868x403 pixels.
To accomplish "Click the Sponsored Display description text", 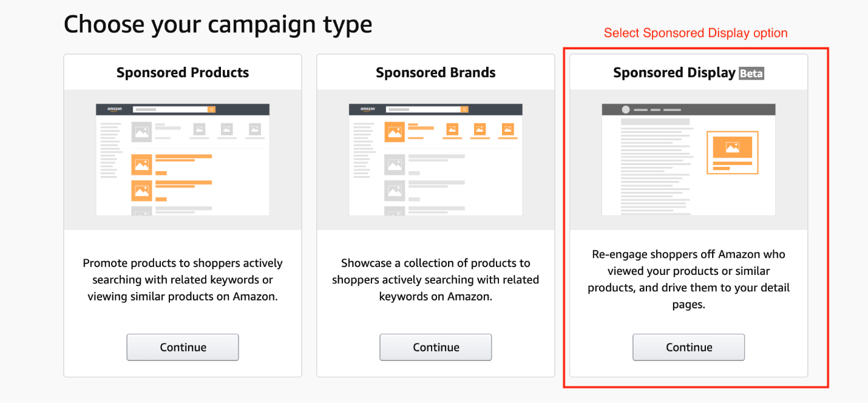I will pos(689,279).
